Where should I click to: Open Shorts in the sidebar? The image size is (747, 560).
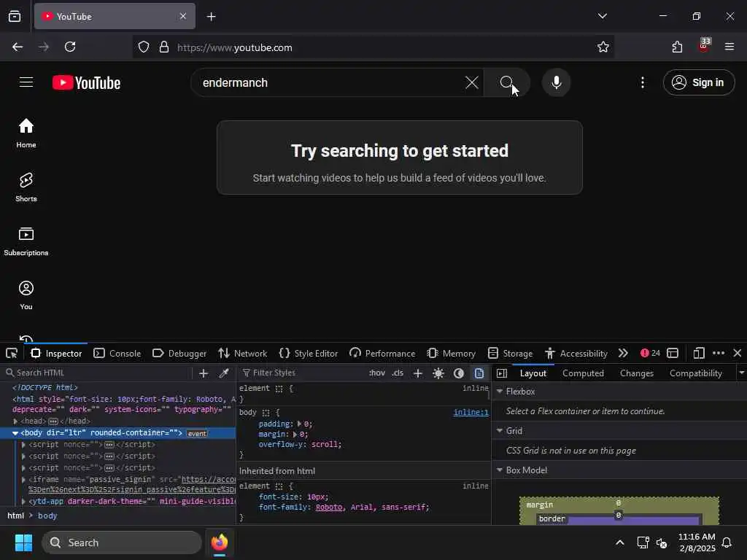[x=26, y=187]
